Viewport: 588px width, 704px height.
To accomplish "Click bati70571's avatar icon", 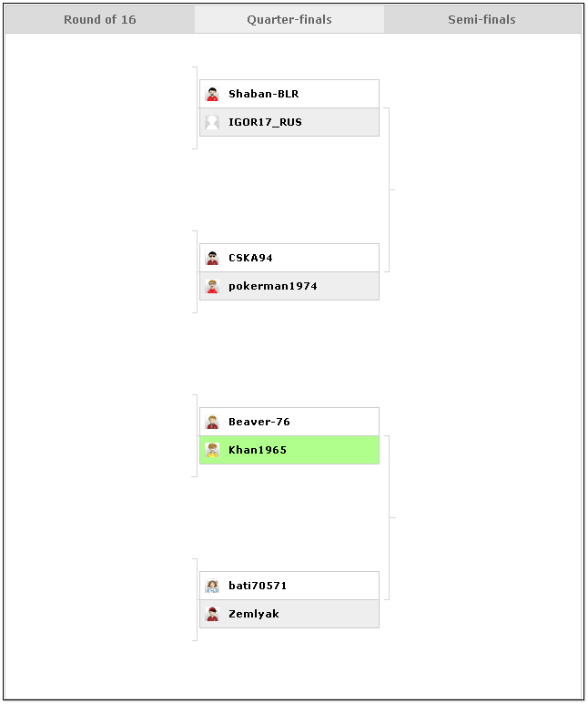I will [x=212, y=586].
